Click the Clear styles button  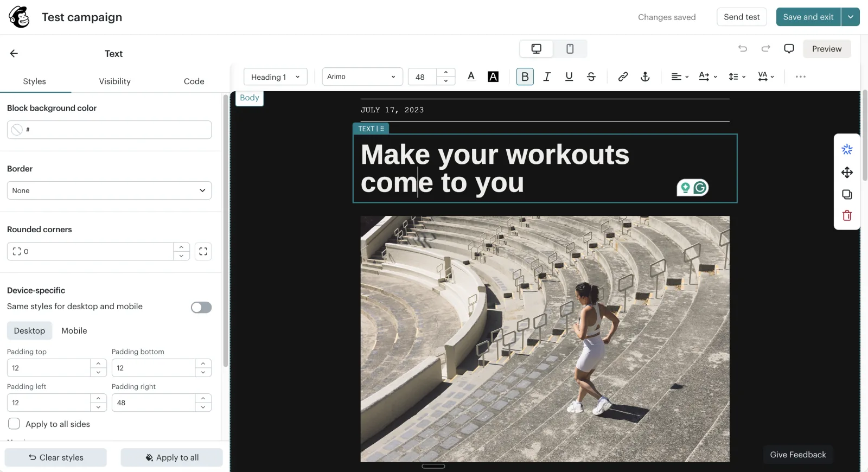[x=56, y=457]
